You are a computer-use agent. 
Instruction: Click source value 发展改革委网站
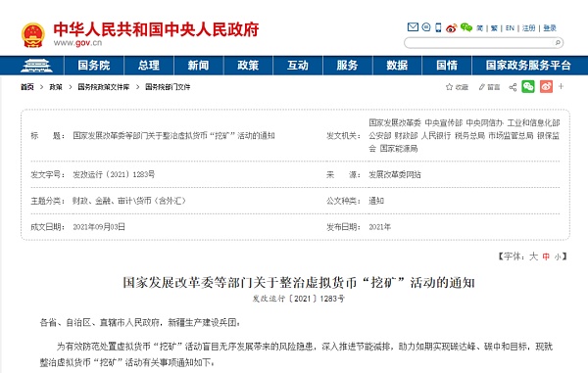[x=395, y=174]
